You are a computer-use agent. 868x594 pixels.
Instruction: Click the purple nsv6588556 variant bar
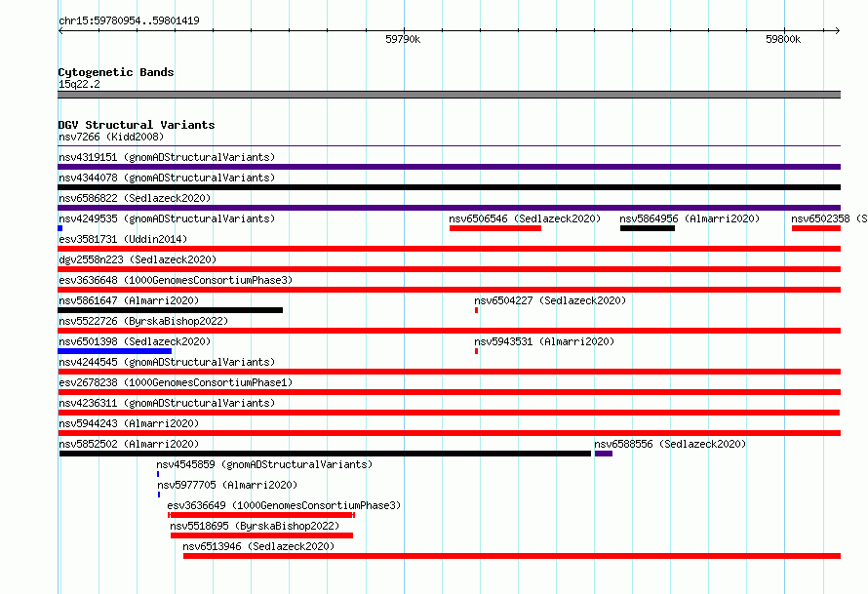604,454
